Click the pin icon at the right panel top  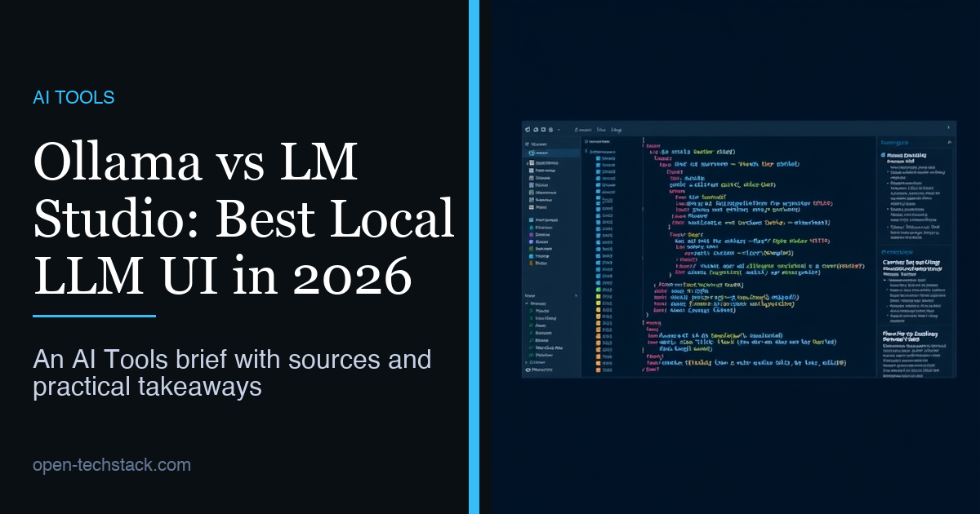point(950,142)
